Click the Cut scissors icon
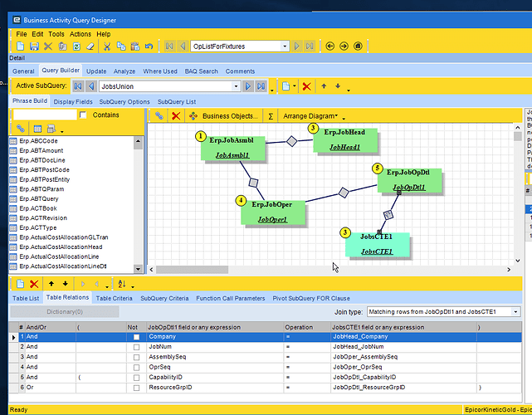Viewport: 532px width, 415px height. pyautogui.click(x=107, y=46)
